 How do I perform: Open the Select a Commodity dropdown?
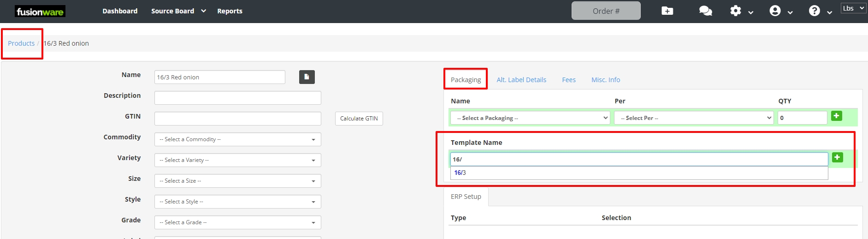[237, 139]
